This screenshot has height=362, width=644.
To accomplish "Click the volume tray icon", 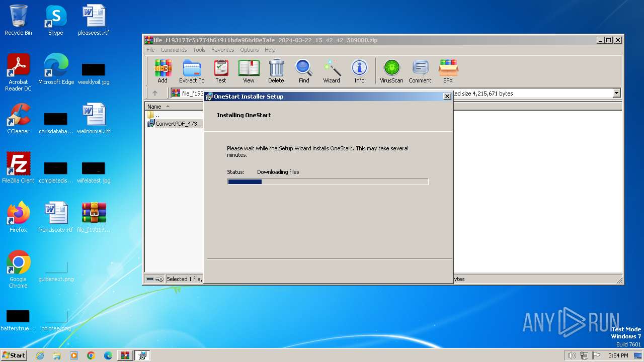I will 572,355.
